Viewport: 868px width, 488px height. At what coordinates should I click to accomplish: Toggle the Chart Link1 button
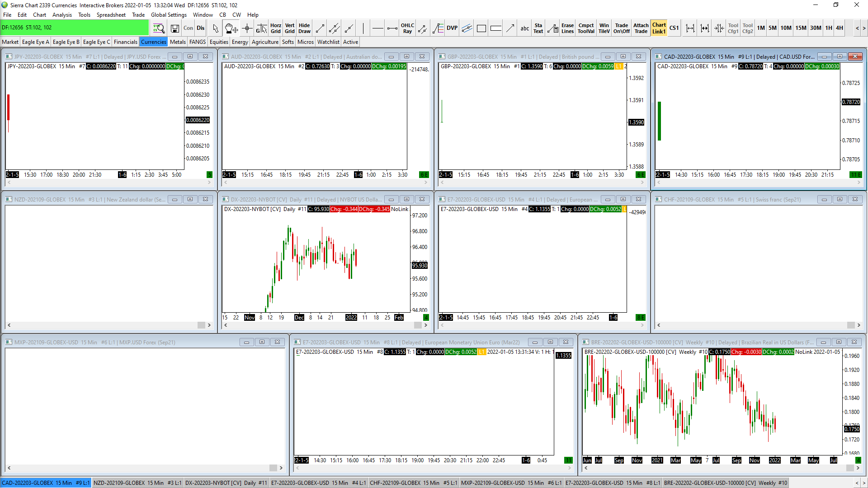click(x=659, y=28)
